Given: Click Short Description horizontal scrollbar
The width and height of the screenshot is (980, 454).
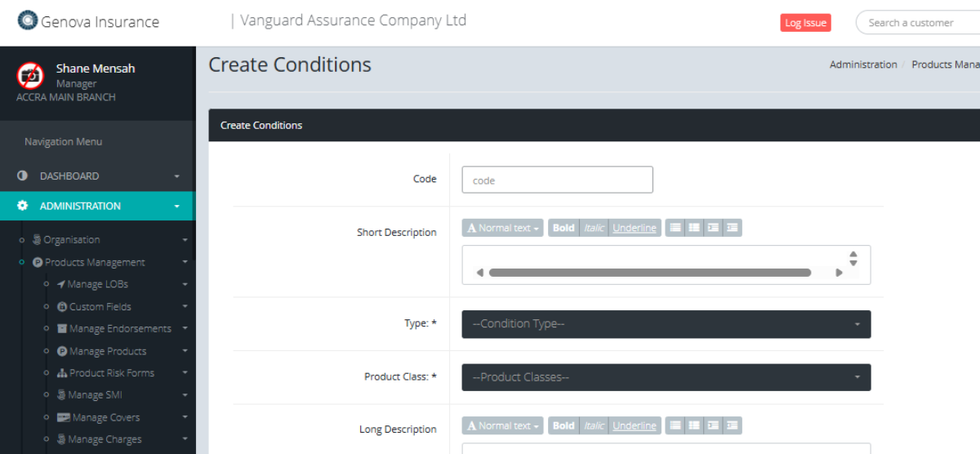Looking at the screenshot, I should point(649,273).
